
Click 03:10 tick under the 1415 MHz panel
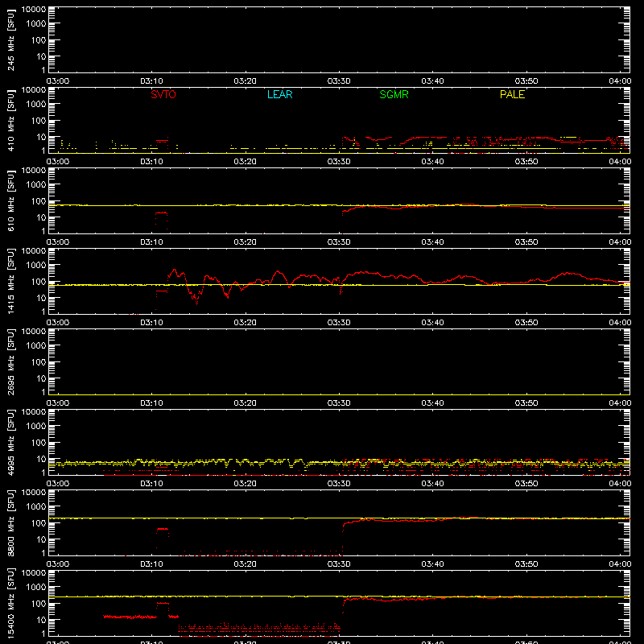click(151, 323)
